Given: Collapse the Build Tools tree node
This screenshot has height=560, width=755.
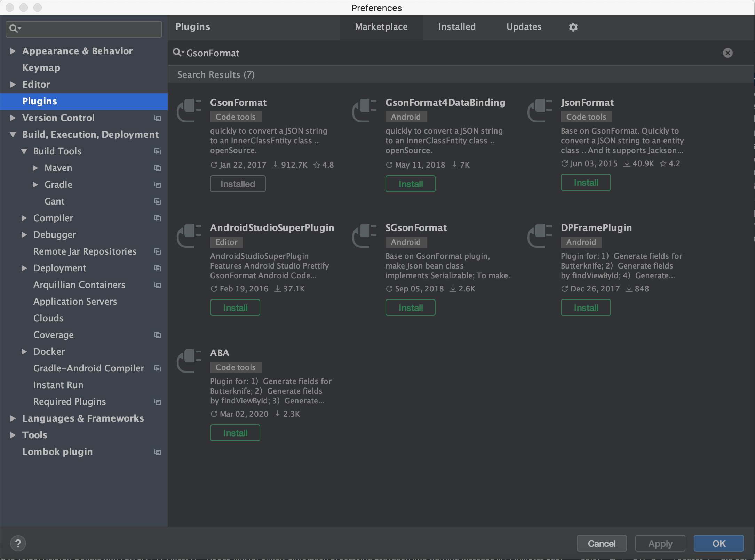Looking at the screenshot, I should (24, 151).
